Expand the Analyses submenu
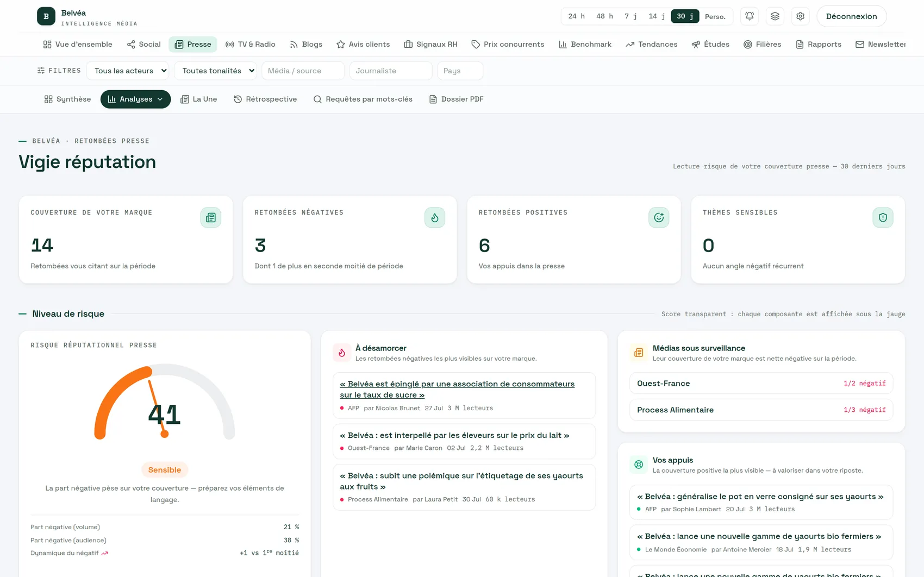 point(135,99)
